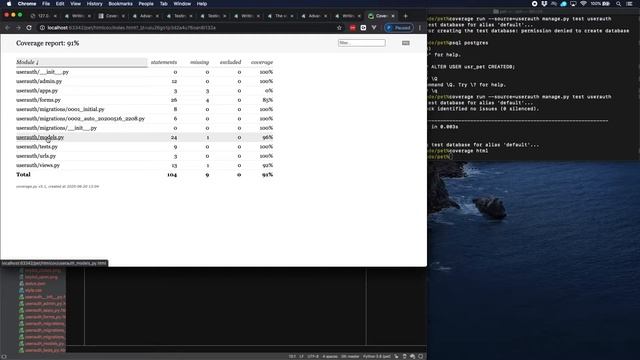Open the Edit menu
This screenshot has height=360, width=640.
(60, 4)
